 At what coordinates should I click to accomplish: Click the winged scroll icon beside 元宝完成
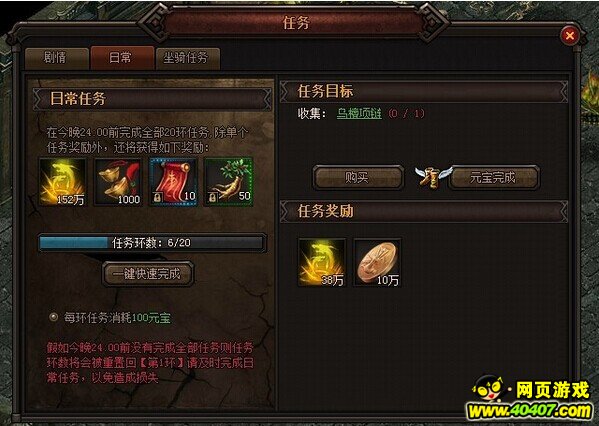(433, 177)
